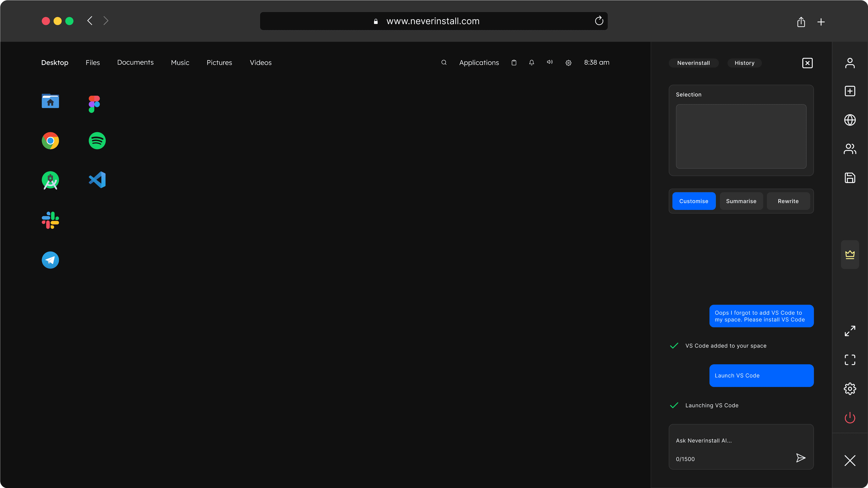The height and width of the screenshot is (488, 868).
Task: Click the diagonal expand arrows icon
Action: coord(850,331)
